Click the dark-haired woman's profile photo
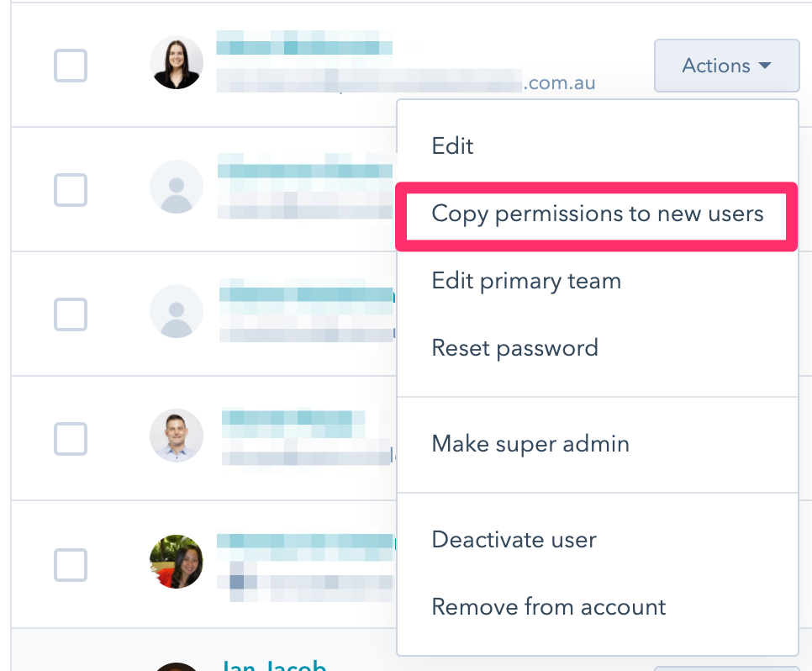The height and width of the screenshot is (671, 812). [177, 62]
